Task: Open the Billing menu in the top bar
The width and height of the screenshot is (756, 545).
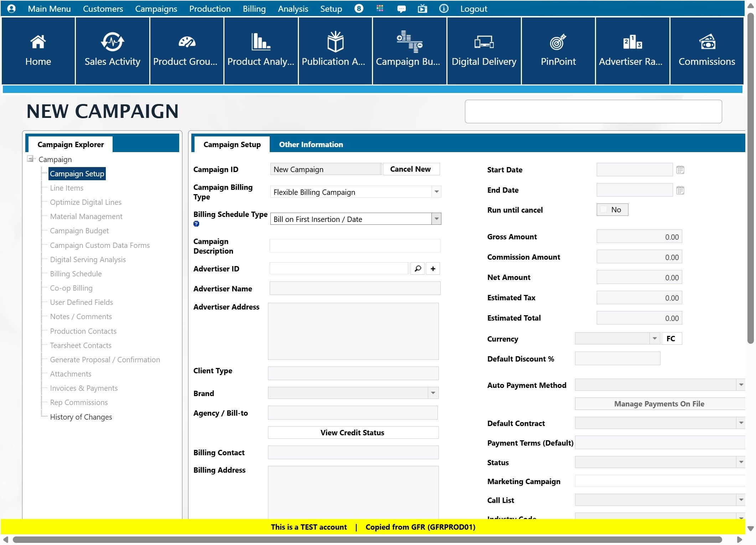Action: (x=254, y=9)
